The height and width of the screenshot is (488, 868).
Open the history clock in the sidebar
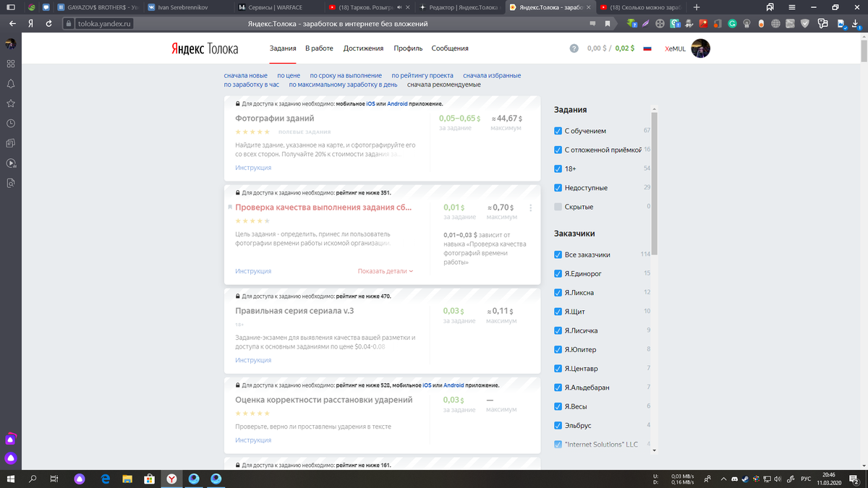point(11,124)
